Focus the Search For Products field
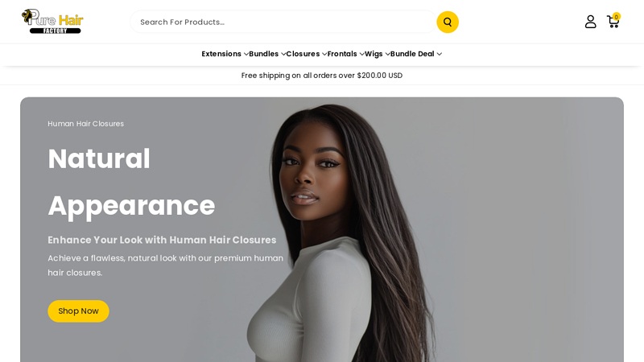Image resolution: width=644 pixels, height=362 pixels. (283, 23)
